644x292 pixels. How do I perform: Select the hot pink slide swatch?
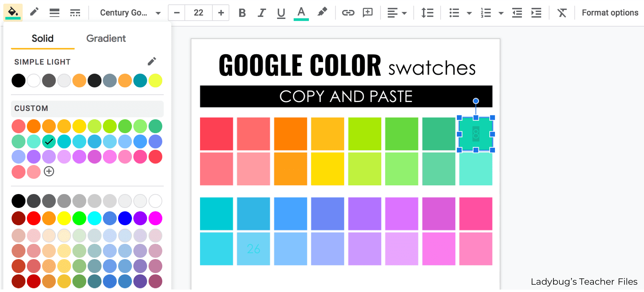click(476, 214)
